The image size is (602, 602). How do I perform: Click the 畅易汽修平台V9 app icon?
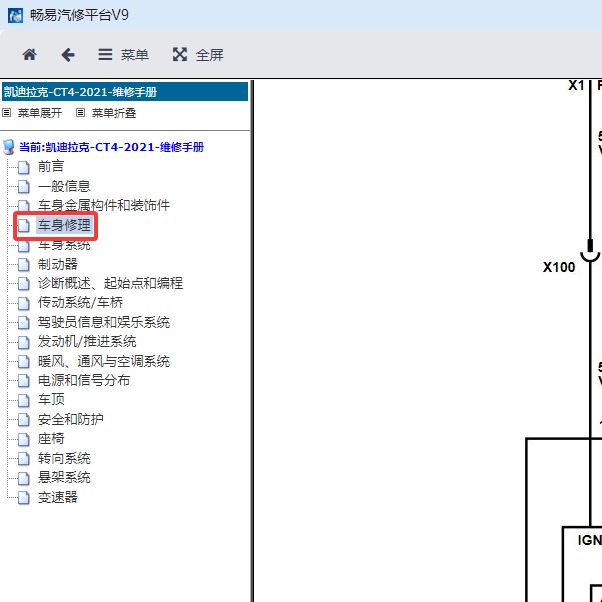pyautogui.click(x=15, y=15)
